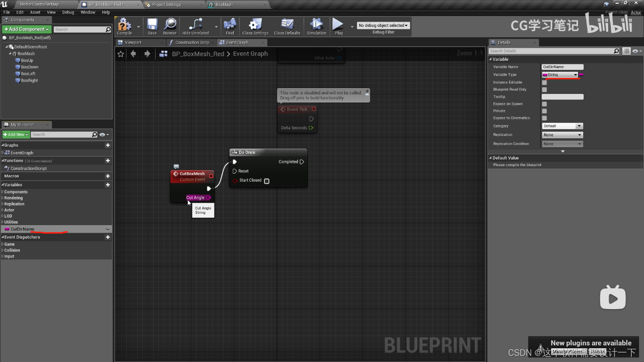Screen dimensions: 644x362
Task: Collapse the Default Value section
Action: (490, 158)
